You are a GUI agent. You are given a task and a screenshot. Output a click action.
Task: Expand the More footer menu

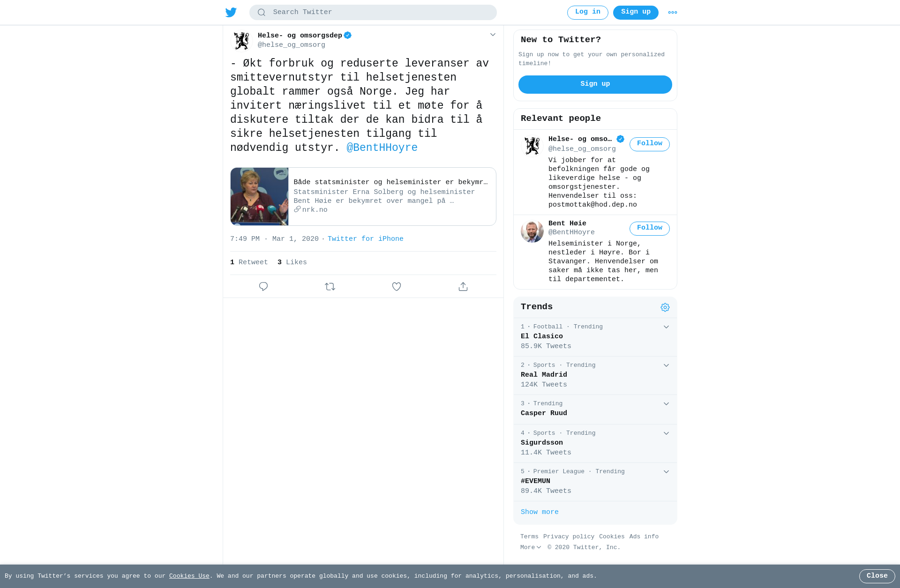click(x=531, y=547)
